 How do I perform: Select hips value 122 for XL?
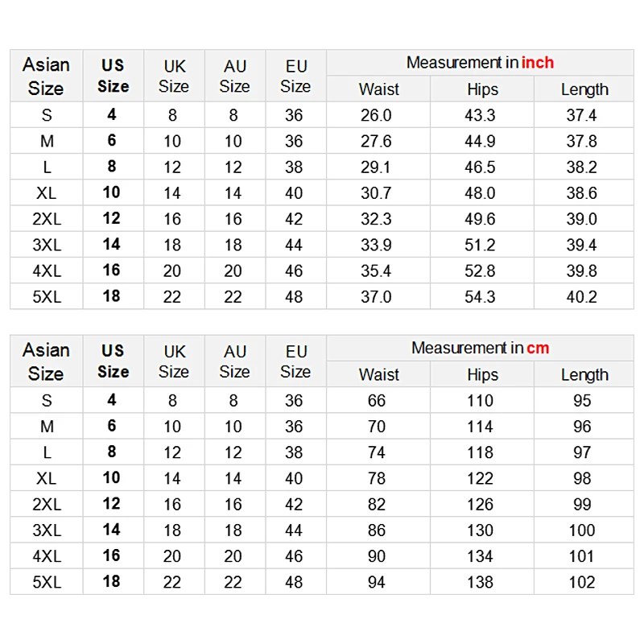(x=480, y=478)
